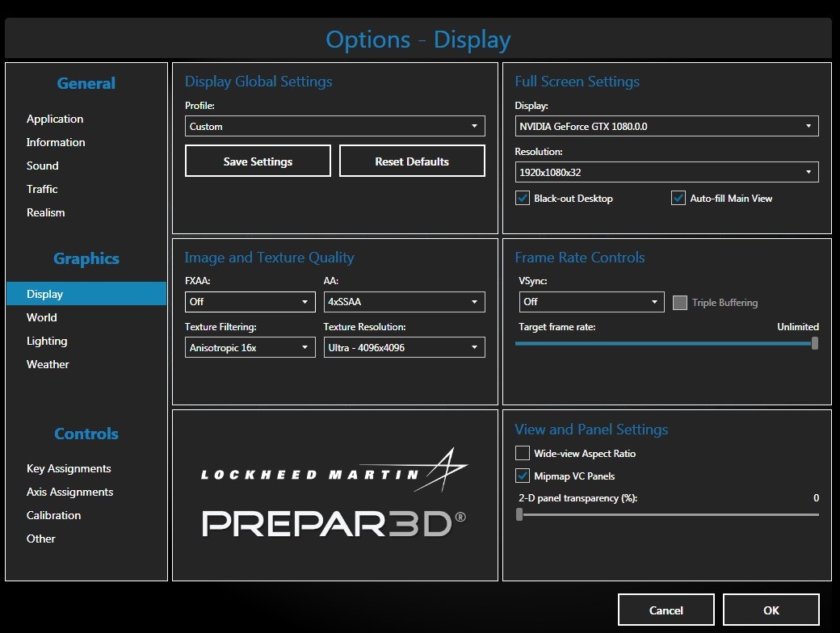The width and height of the screenshot is (840, 633).
Task: Open the AA dropdown showing 4xSSAA
Action: click(405, 301)
